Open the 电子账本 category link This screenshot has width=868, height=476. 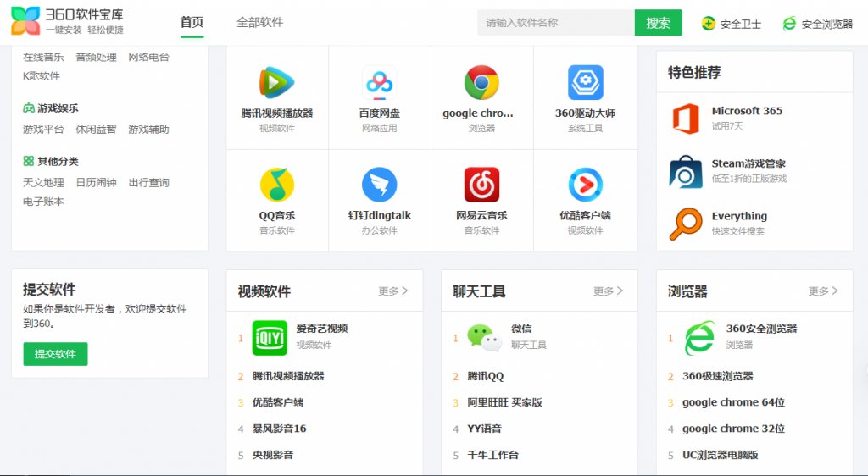tap(43, 202)
